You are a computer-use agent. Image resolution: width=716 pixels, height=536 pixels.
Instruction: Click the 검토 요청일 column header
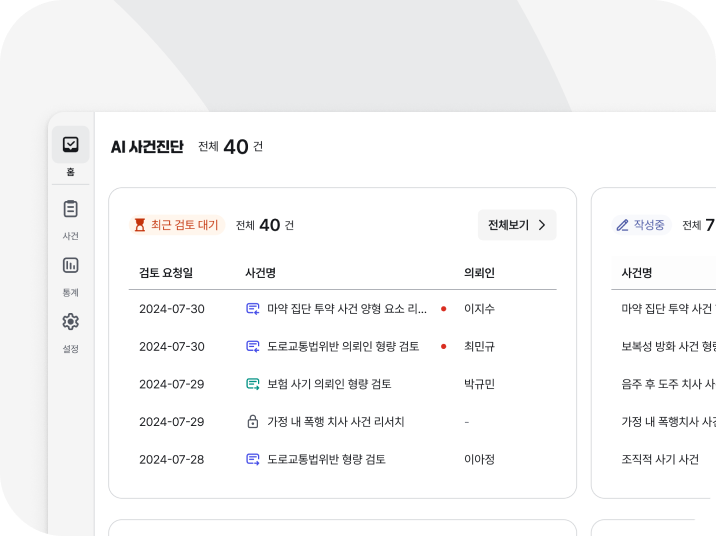[166, 273]
